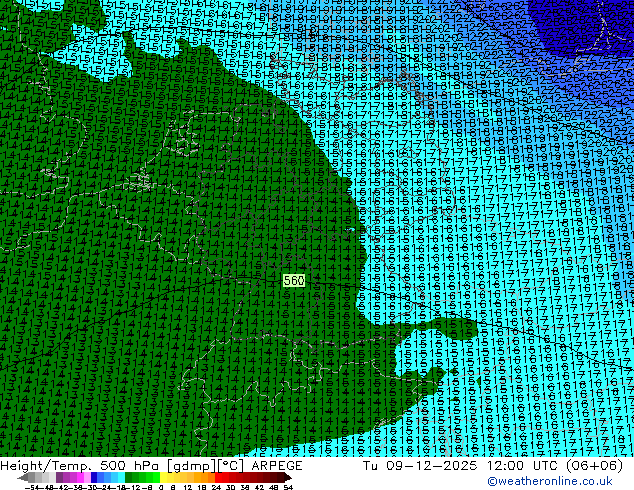Screen dimensions: 634x490
Task: Pick the bright red segment of the temperature legend
Action: 222,478
